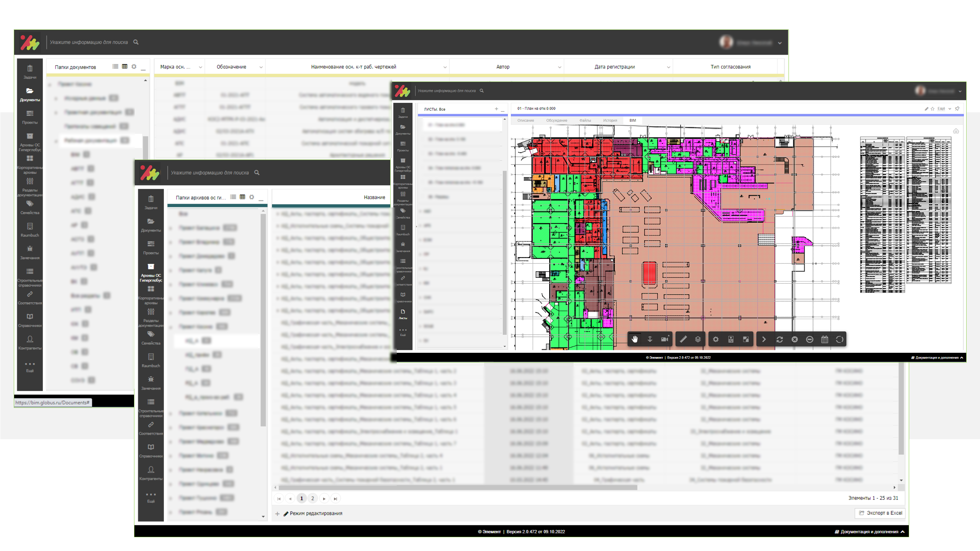Click the pencil edit icon for sheet 01
Screen dimensions: 980x551
[x=926, y=109]
